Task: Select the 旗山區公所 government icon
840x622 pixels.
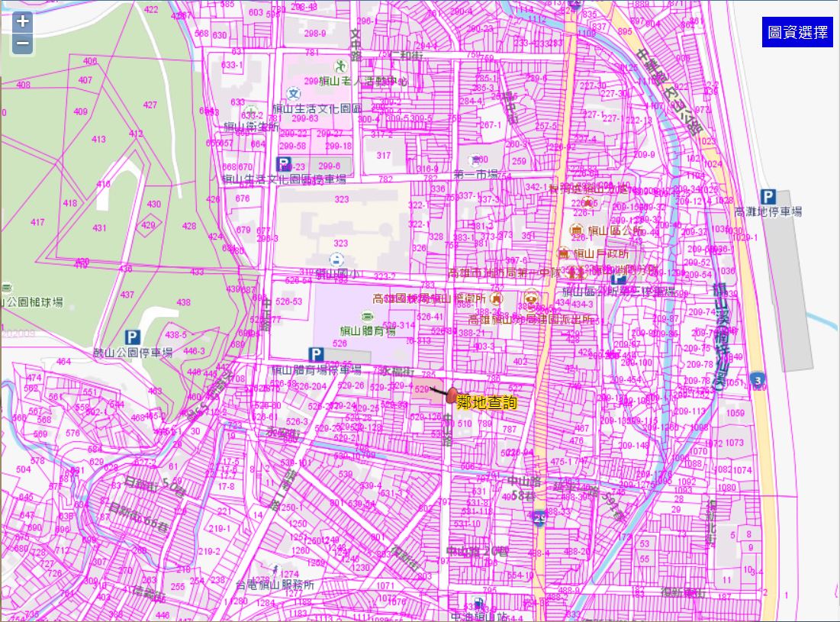Action: pyautogui.click(x=576, y=230)
